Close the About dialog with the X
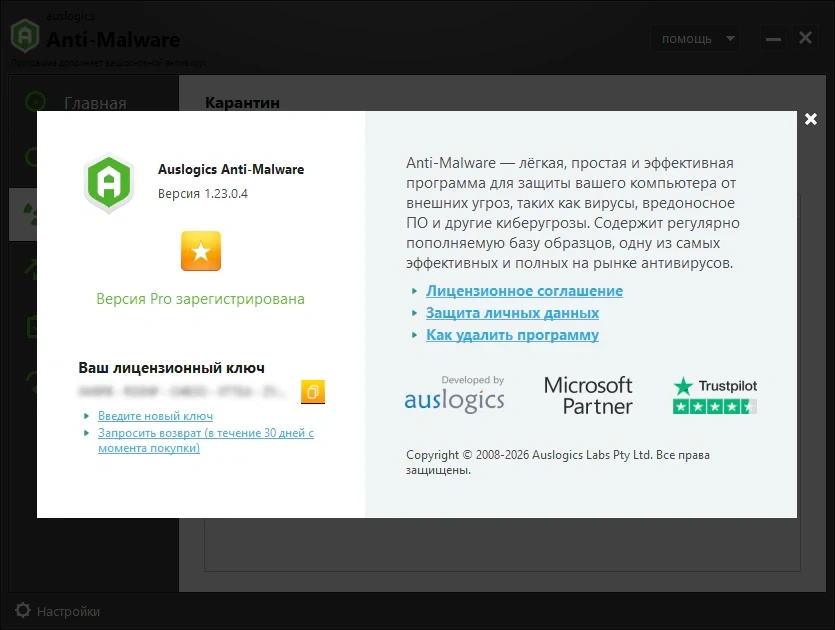This screenshot has width=835, height=630. (x=811, y=119)
